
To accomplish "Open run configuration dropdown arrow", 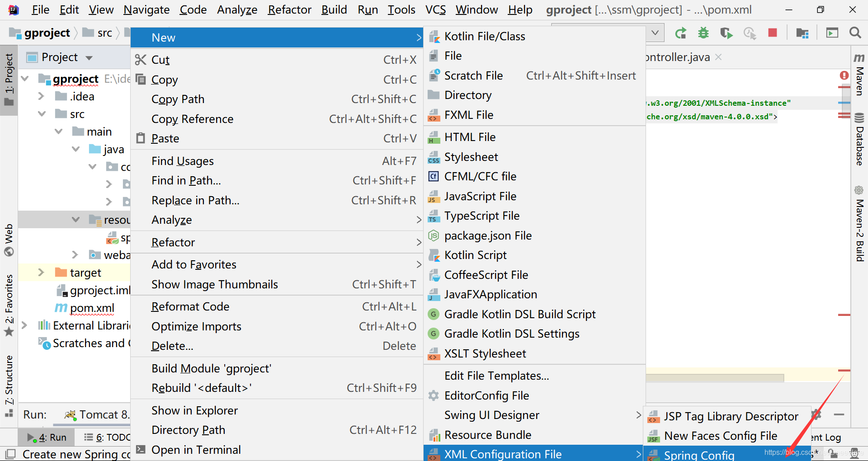I will [x=655, y=33].
